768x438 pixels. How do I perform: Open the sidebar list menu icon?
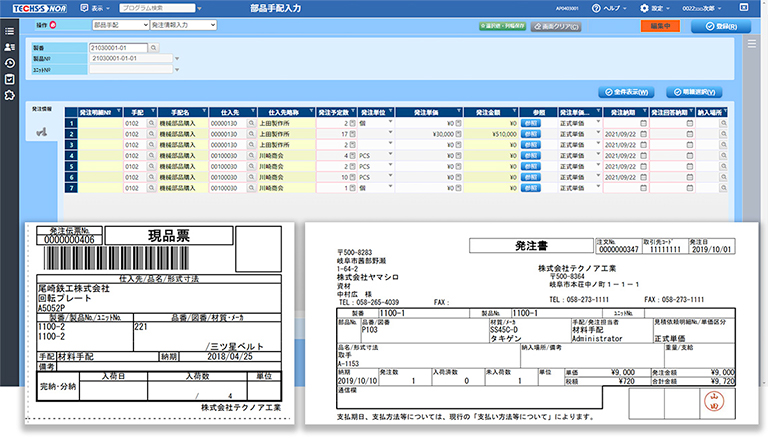[10, 30]
